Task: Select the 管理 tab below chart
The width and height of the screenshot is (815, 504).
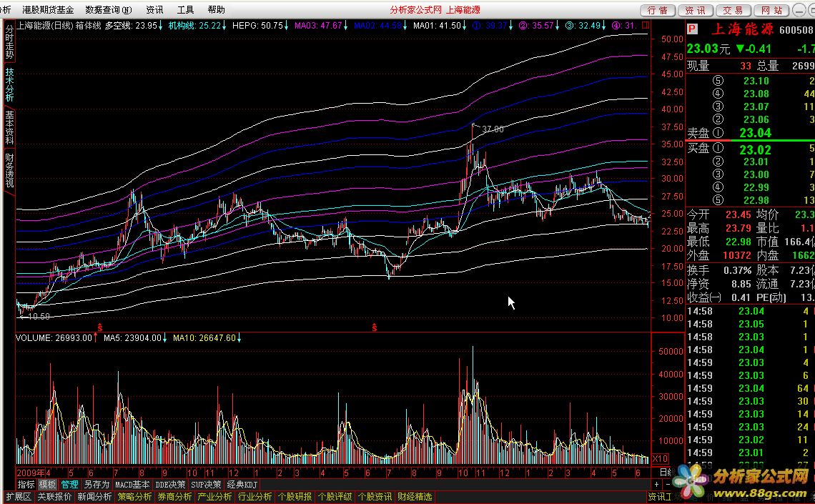Action: [x=69, y=485]
